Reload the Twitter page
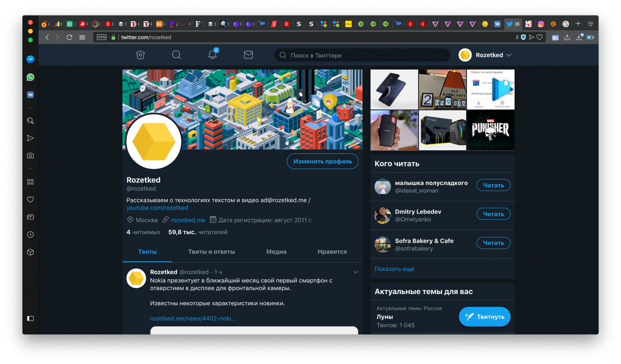This screenshot has width=621, height=364. pos(69,37)
